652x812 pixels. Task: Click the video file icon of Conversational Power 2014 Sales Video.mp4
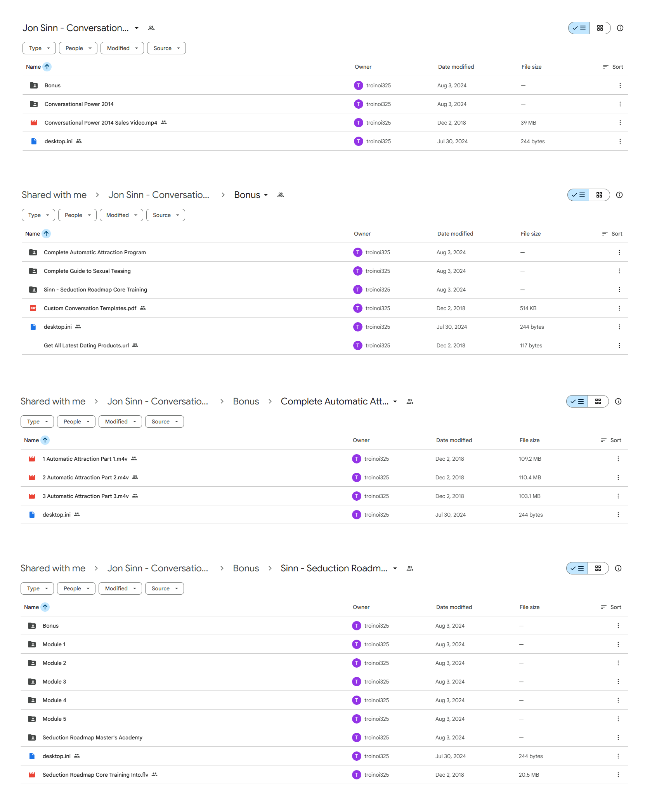tap(34, 123)
